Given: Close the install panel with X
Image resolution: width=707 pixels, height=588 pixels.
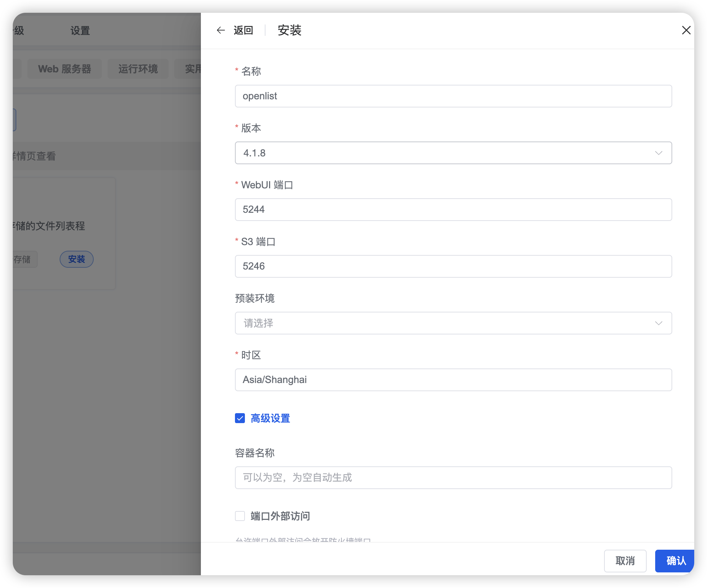Looking at the screenshot, I should coord(686,30).
